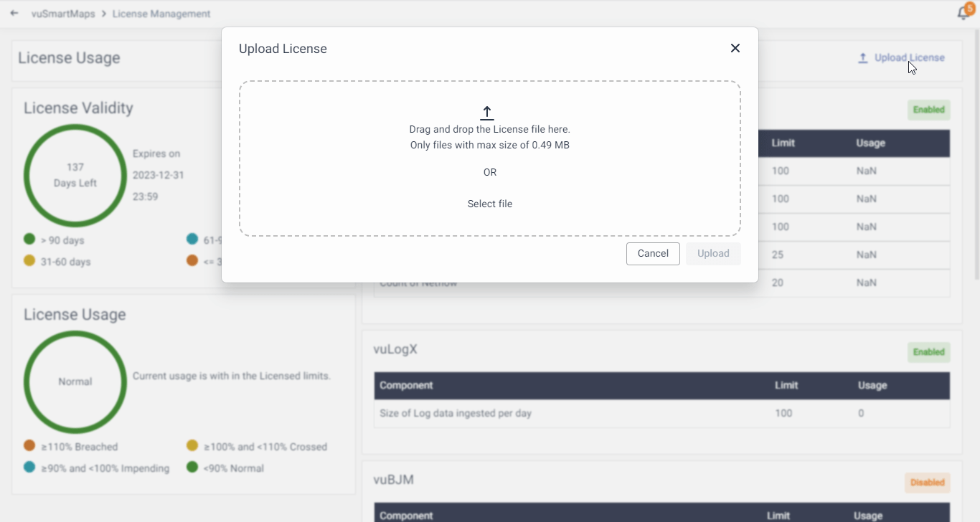Screen dimensions: 980x522
Task: Click the yellow 31-60 days legend dot
Action: (29, 261)
